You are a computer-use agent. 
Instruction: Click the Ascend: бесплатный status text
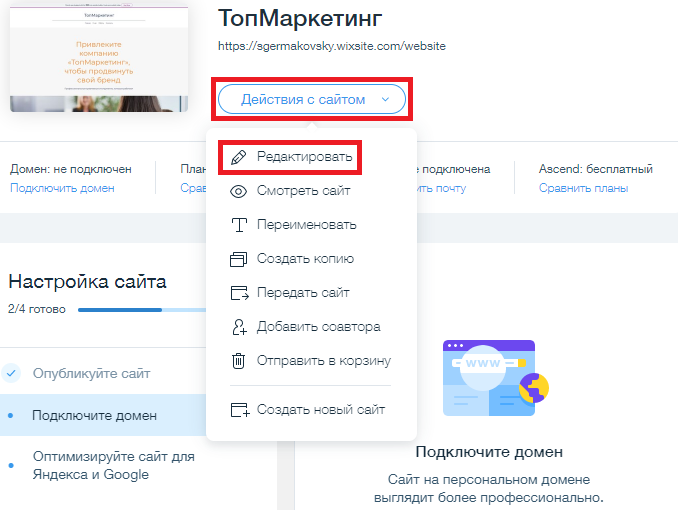pos(596,169)
